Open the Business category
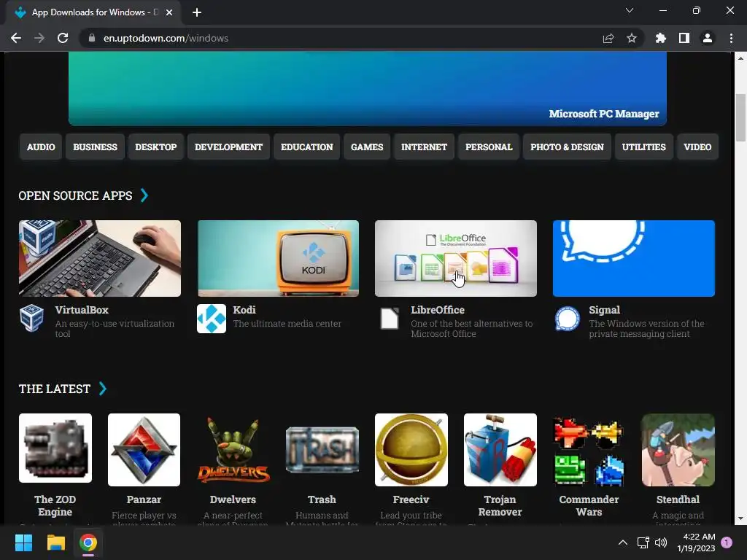 click(95, 147)
